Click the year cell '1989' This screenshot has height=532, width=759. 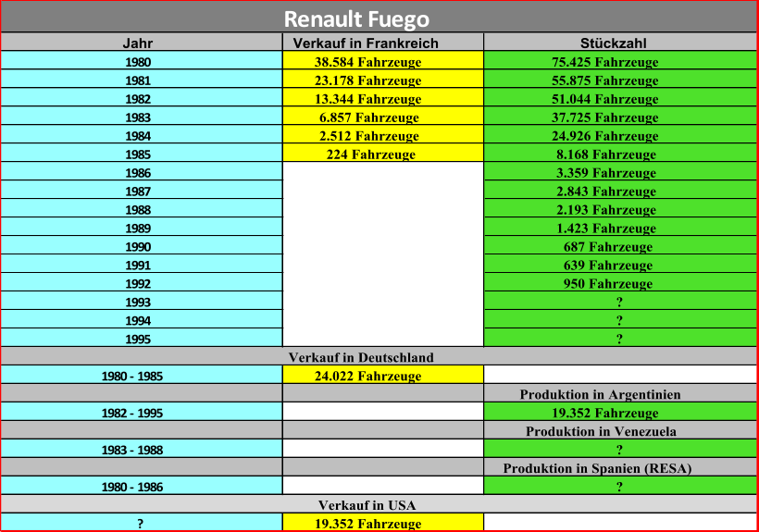coord(142,227)
